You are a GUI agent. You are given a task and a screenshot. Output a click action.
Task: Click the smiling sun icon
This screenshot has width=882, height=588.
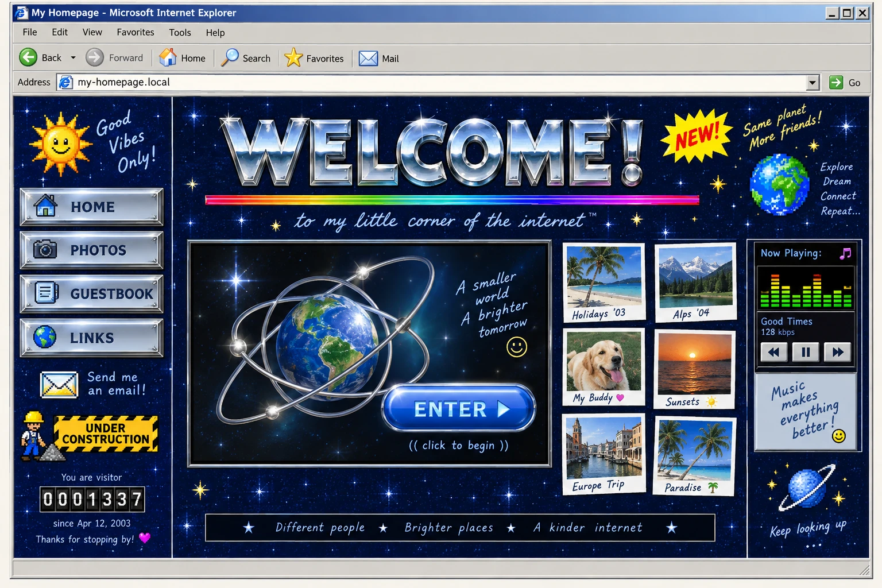coord(60,144)
